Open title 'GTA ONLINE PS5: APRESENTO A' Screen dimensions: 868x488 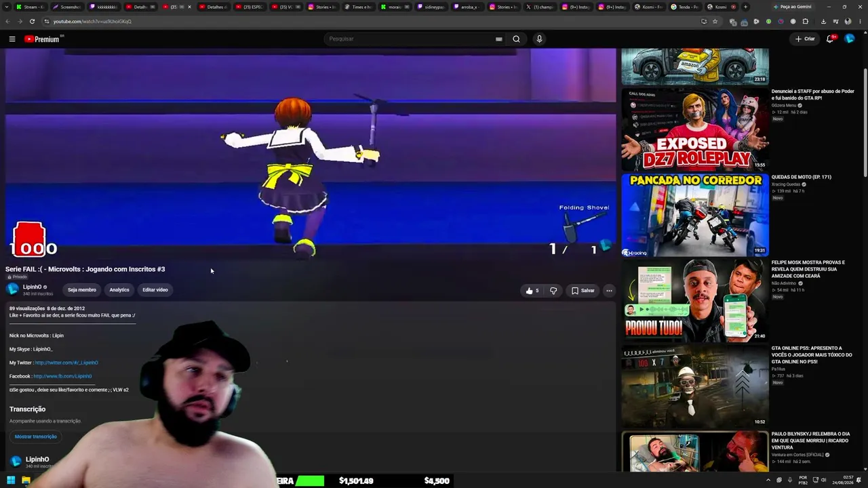click(x=812, y=354)
